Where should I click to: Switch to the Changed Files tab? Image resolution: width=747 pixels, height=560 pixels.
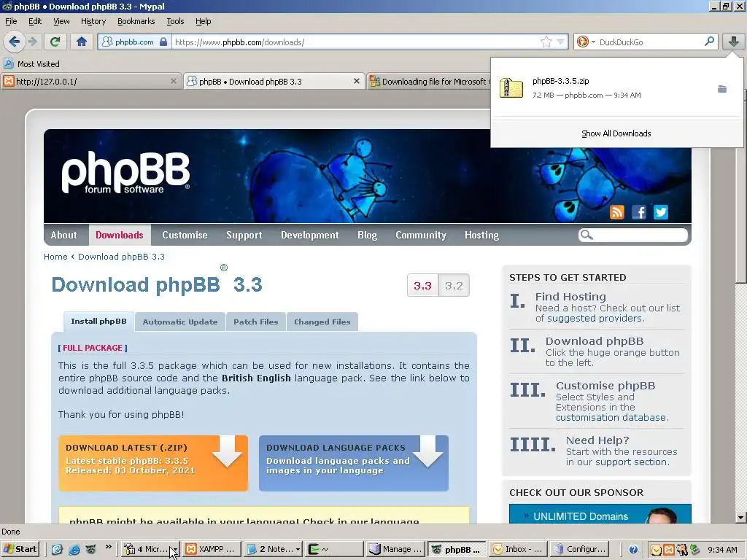click(x=322, y=322)
